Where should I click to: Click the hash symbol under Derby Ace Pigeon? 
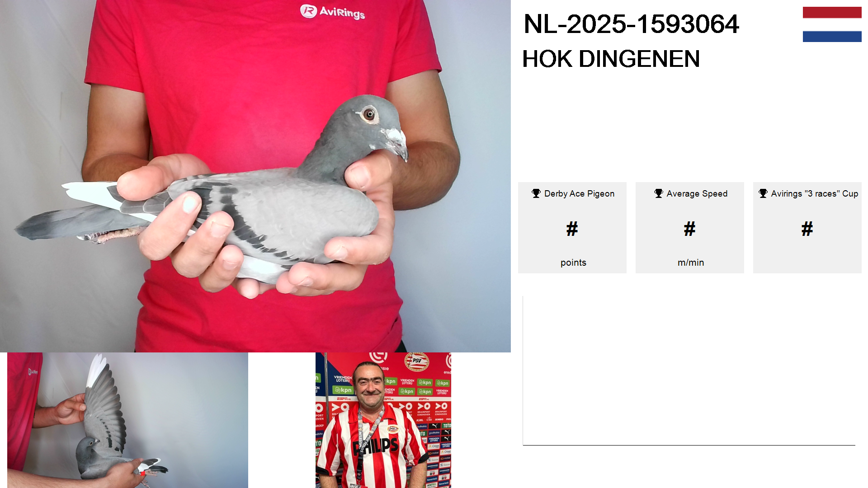coord(572,229)
